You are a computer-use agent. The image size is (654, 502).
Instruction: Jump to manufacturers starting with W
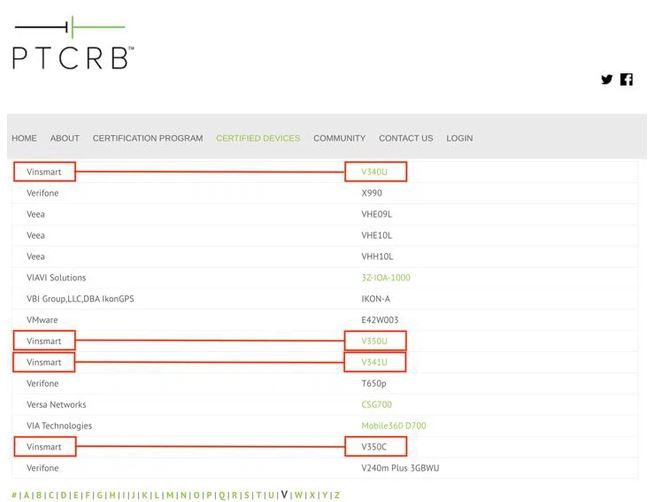tap(299, 495)
